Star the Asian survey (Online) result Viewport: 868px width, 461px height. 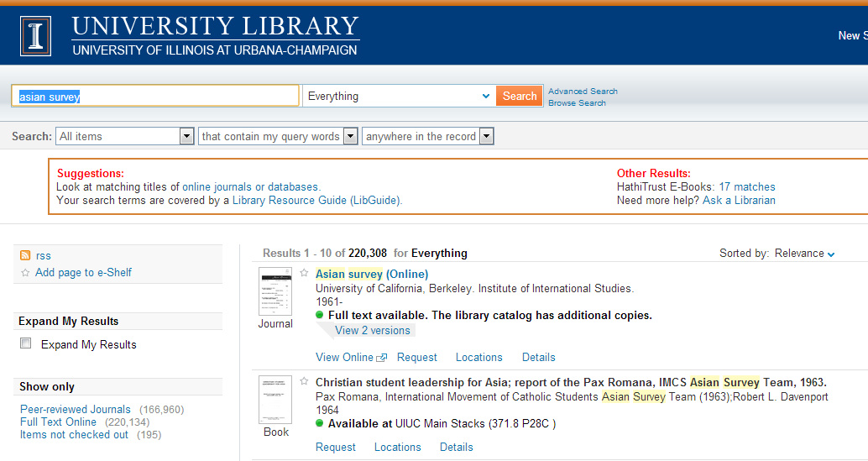(304, 273)
